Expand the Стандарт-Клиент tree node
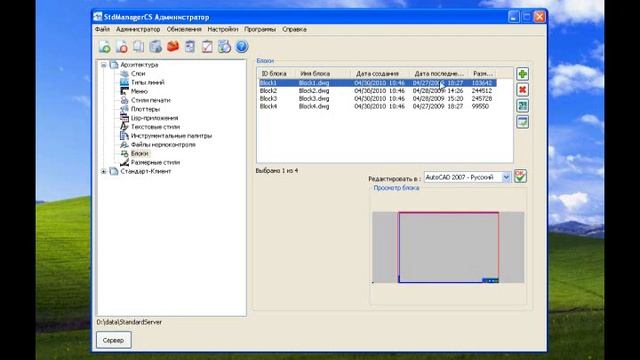The height and width of the screenshot is (360, 640). pos(104,171)
